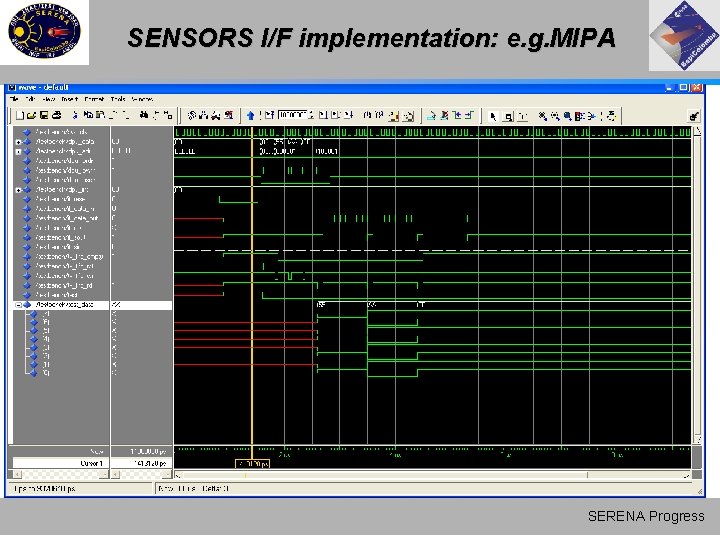Click the signal names pane scroll-right arrow

point(105,474)
